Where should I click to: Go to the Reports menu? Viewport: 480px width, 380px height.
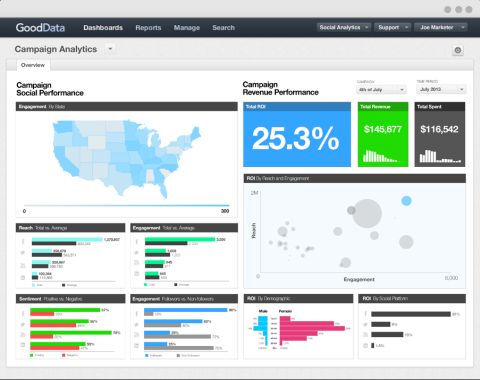[x=148, y=28]
